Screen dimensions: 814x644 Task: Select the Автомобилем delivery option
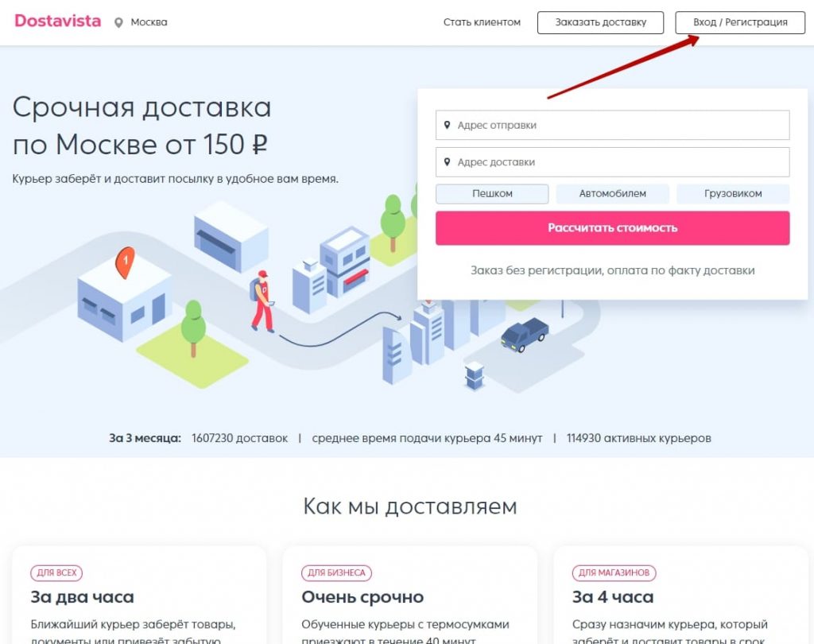613,194
